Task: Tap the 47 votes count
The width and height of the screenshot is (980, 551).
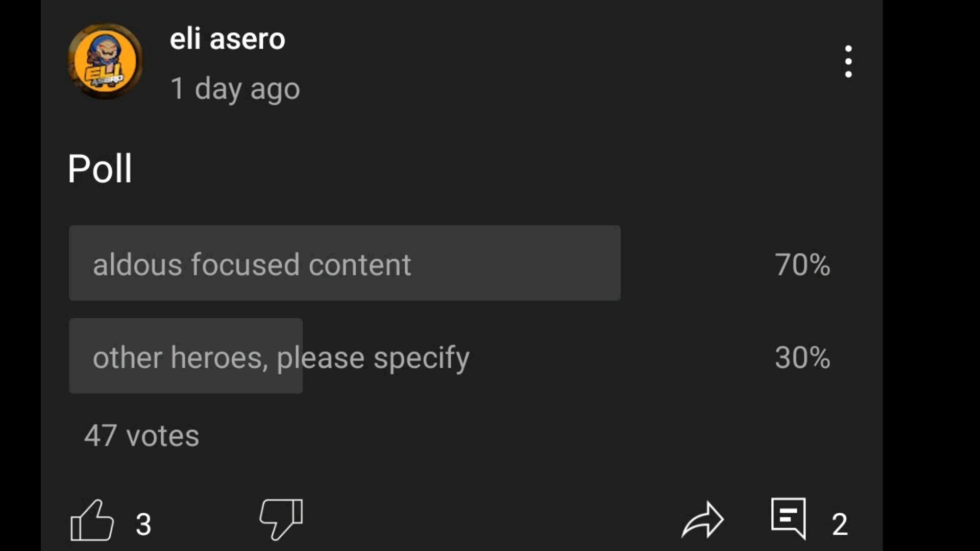Action: 141,436
